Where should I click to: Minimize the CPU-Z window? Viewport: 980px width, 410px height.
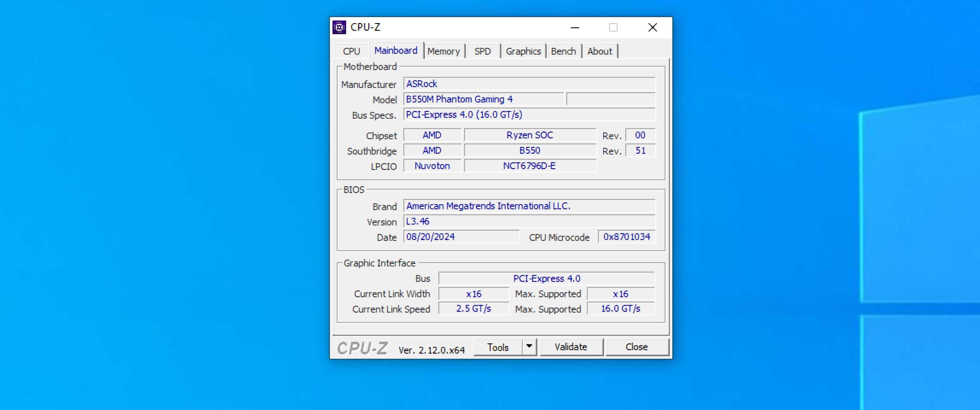tap(575, 27)
